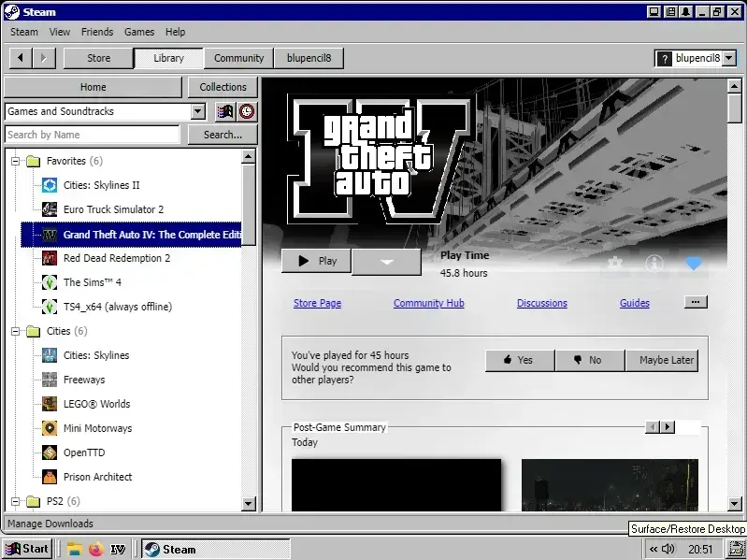Viewport: 747px width, 560px height.
Task: Show game info with the circle-i icon
Action: (654, 263)
